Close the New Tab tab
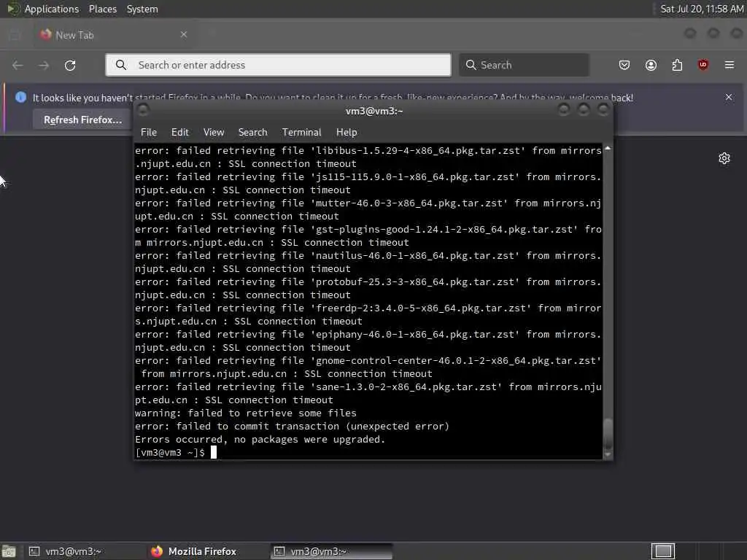This screenshot has width=747, height=560. [x=184, y=34]
